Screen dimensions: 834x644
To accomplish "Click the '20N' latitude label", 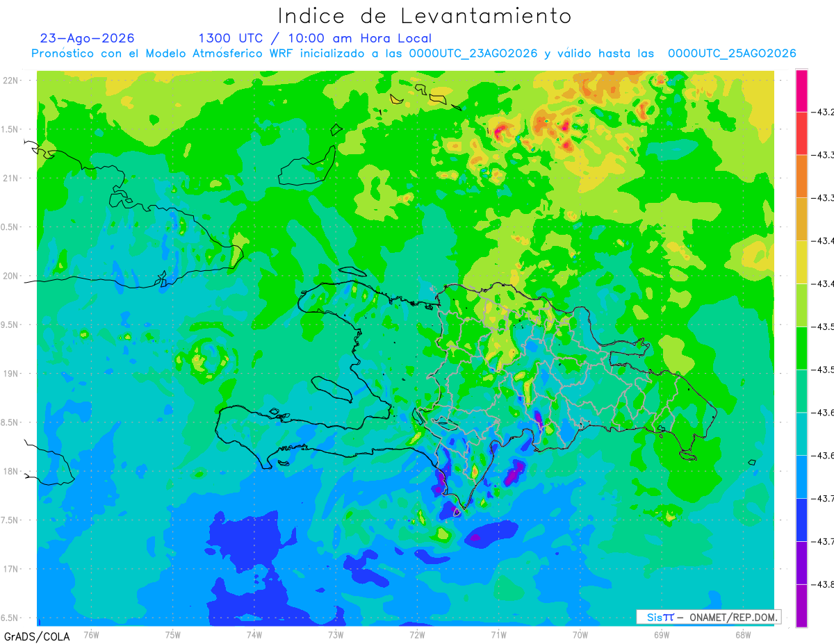I will (12, 276).
